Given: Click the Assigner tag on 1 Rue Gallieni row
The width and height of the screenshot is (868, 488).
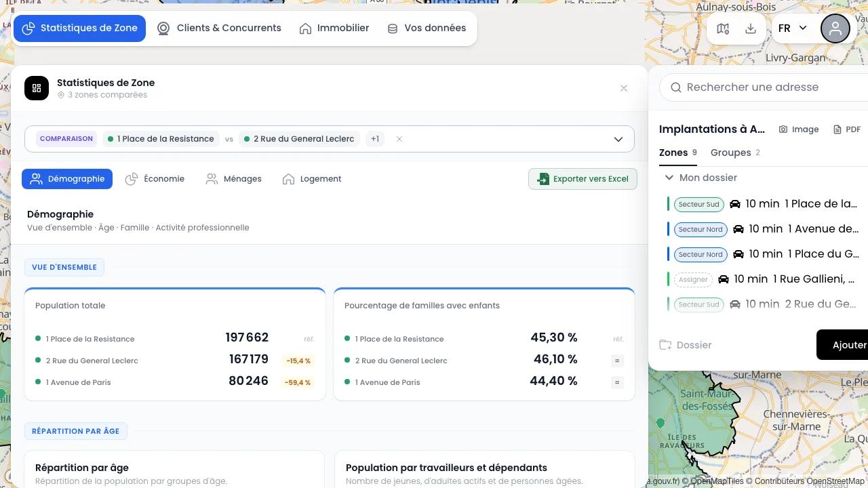Looking at the screenshot, I should tap(693, 279).
